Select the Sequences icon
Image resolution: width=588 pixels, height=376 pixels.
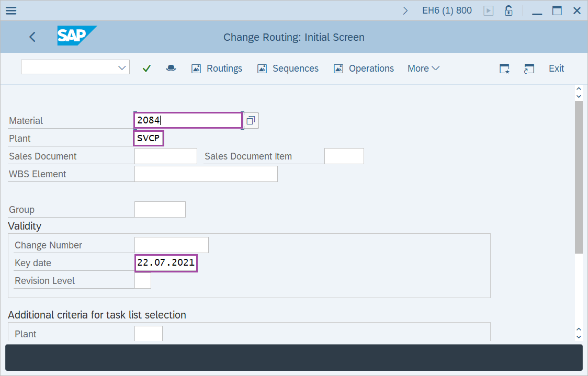(x=288, y=69)
